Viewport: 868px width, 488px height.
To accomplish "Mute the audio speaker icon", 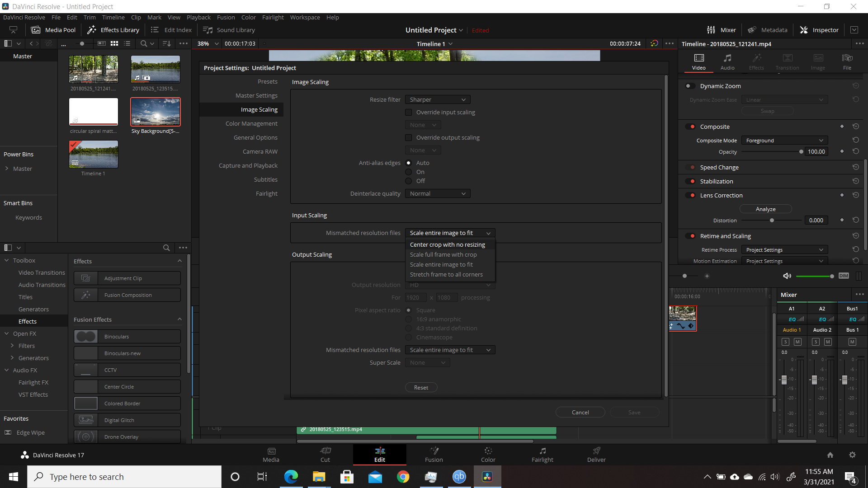I will pyautogui.click(x=787, y=276).
